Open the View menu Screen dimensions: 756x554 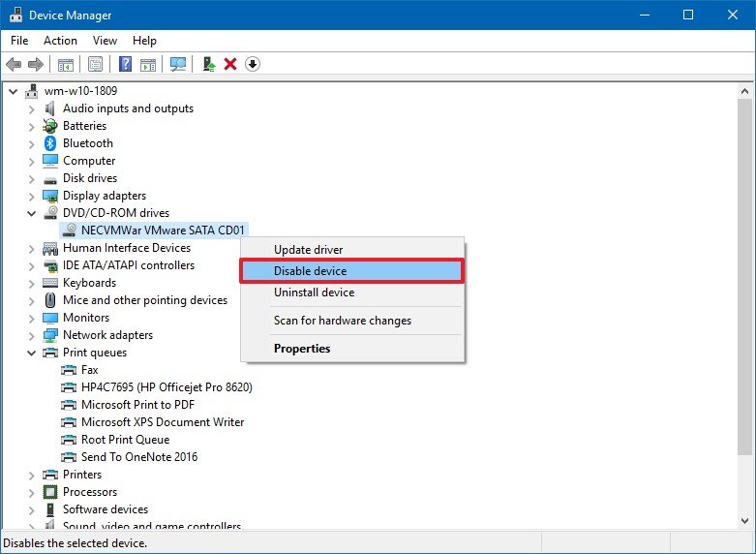[x=105, y=41]
